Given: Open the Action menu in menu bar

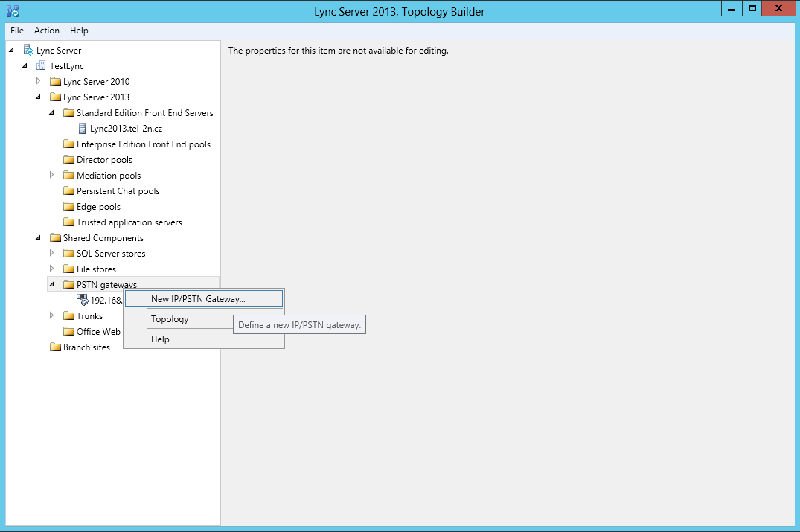Looking at the screenshot, I should point(47,31).
